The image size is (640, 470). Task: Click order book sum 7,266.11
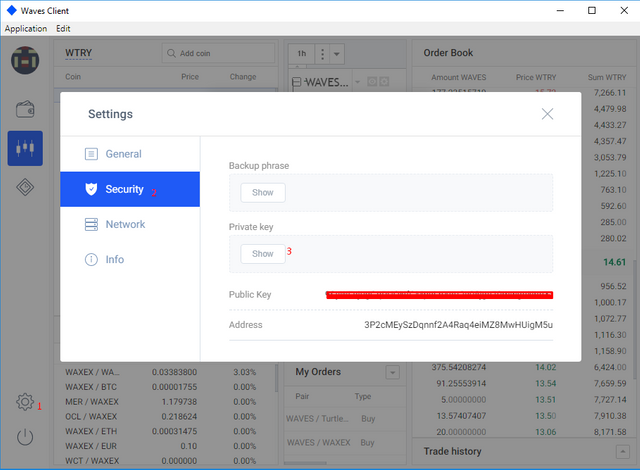tap(610, 93)
